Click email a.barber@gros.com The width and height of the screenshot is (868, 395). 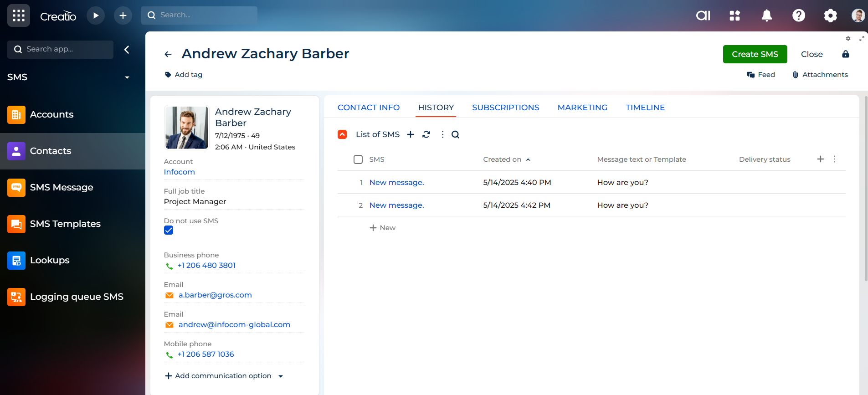215,295
